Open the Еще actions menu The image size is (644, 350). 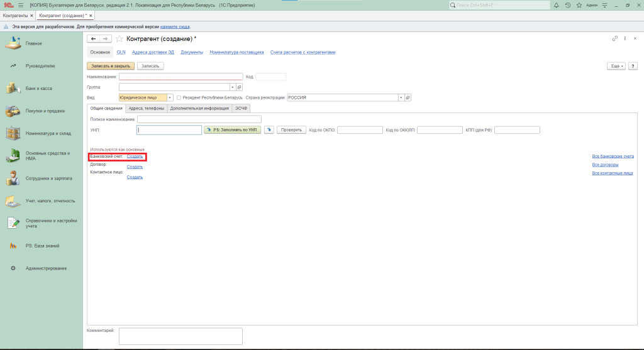616,66
